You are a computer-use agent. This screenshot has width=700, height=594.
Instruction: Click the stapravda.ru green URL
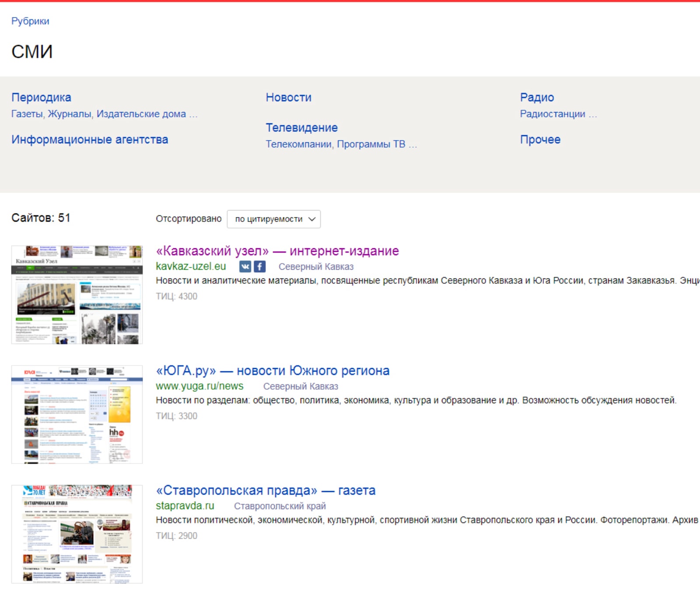click(185, 506)
